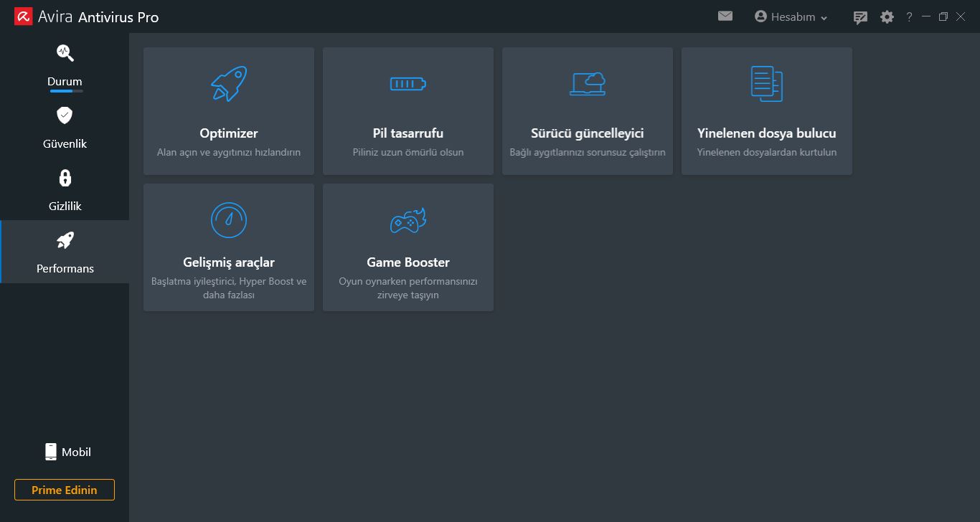
Task: Open Sürücü güncelleyici title
Action: (588, 133)
